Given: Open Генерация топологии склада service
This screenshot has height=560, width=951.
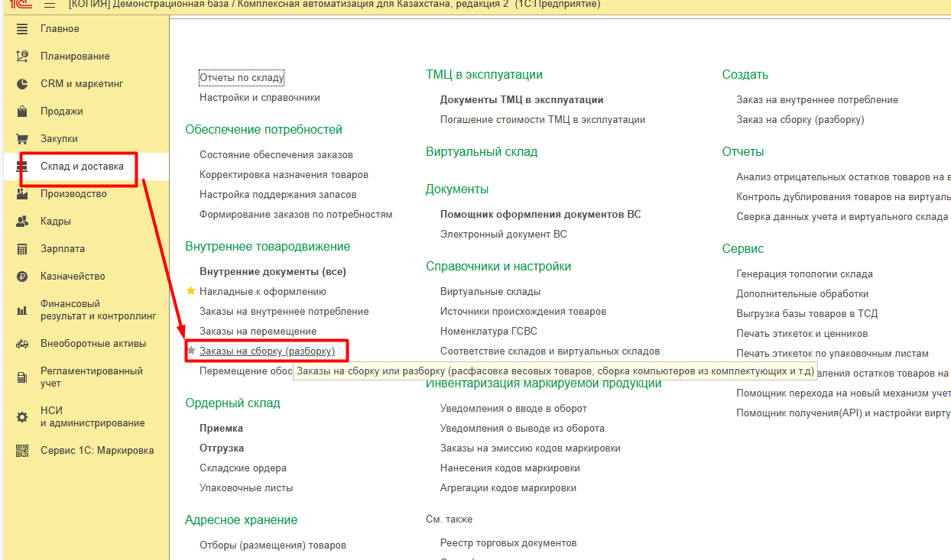Looking at the screenshot, I should pos(804,274).
